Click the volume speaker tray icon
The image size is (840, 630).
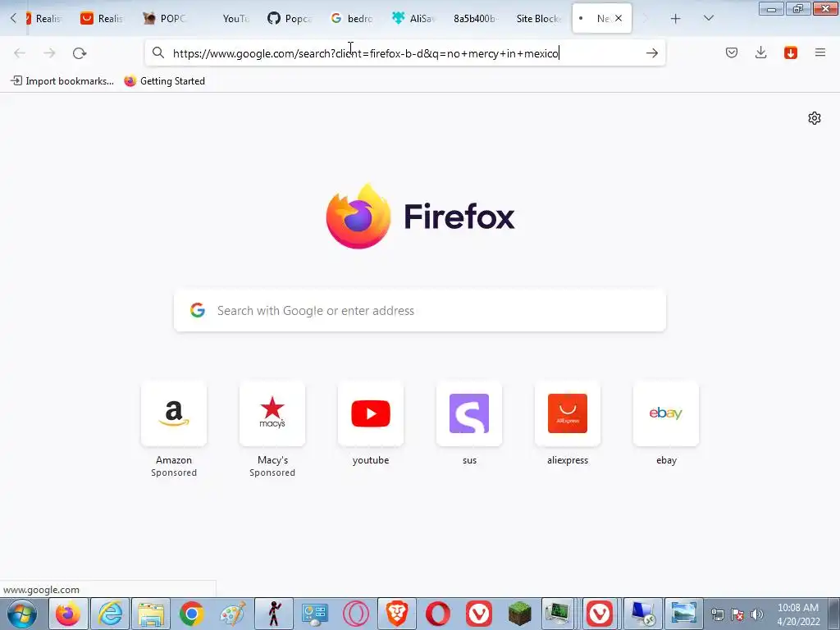pos(756,614)
